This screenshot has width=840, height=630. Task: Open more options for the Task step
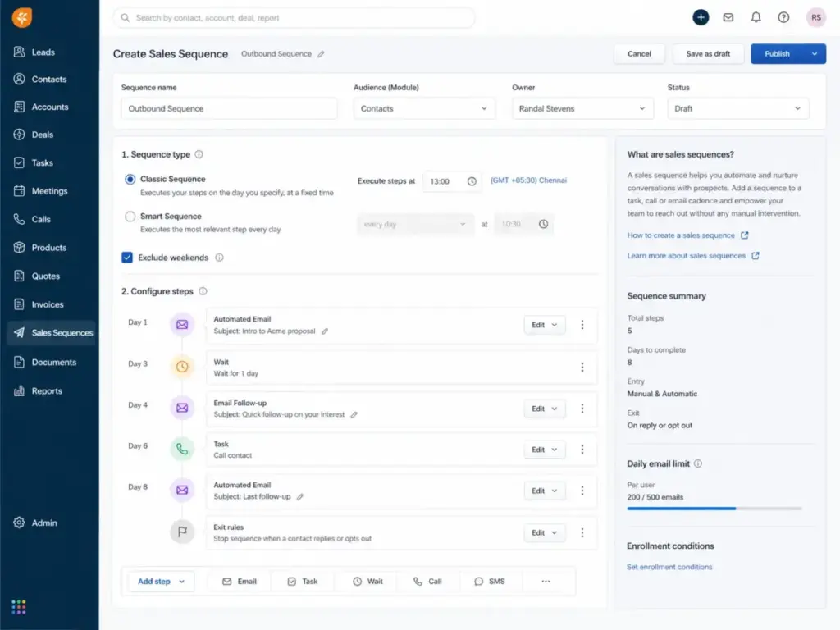pos(582,450)
